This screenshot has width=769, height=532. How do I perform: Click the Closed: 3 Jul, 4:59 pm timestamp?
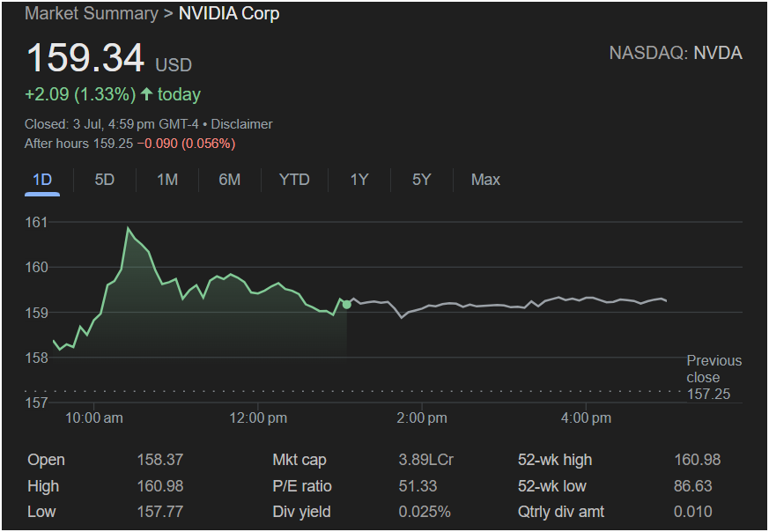coord(111,124)
